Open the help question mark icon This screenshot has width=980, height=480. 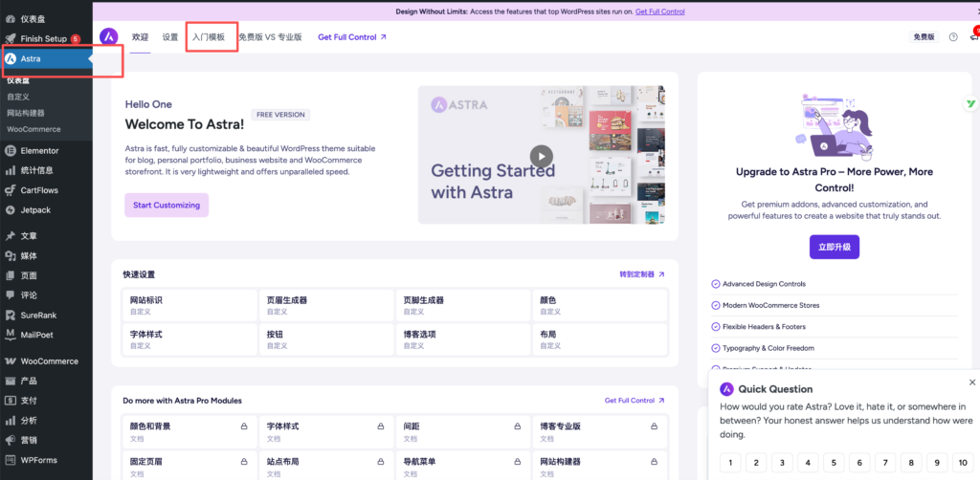point(952,37)
